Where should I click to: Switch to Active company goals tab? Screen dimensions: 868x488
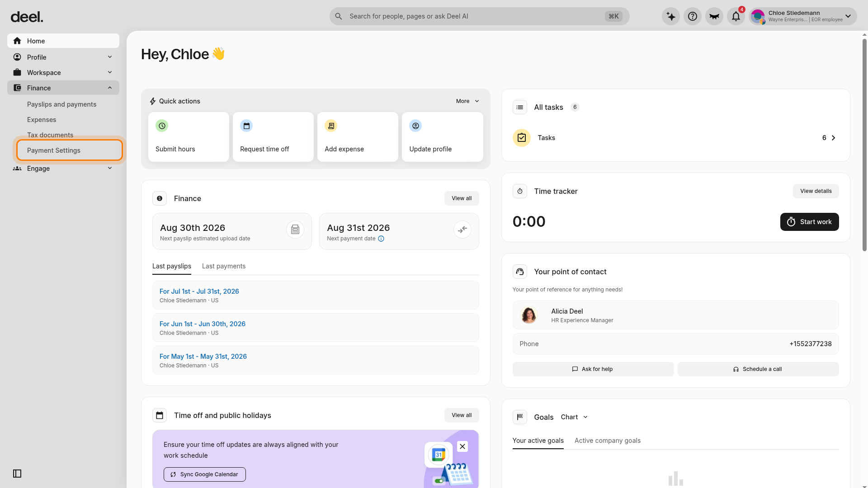point(608,441)
